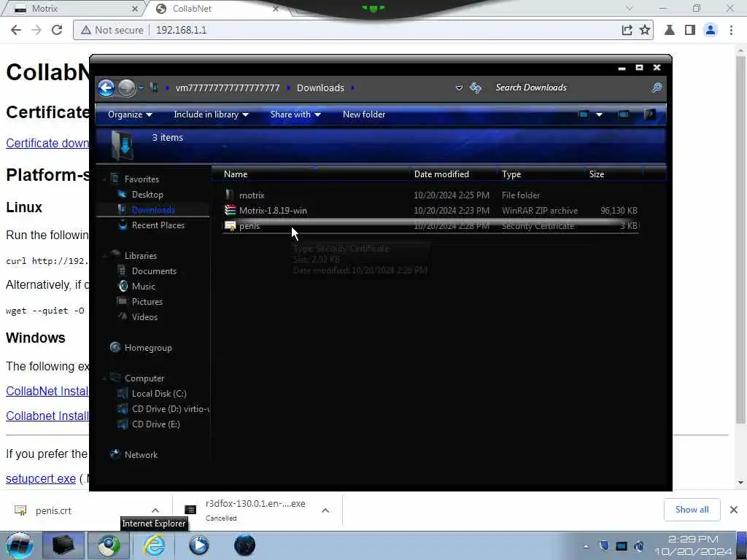747x560 pixels.
Task: Click Chrome forward navigation arrow
Action: [x=36, y=30]
